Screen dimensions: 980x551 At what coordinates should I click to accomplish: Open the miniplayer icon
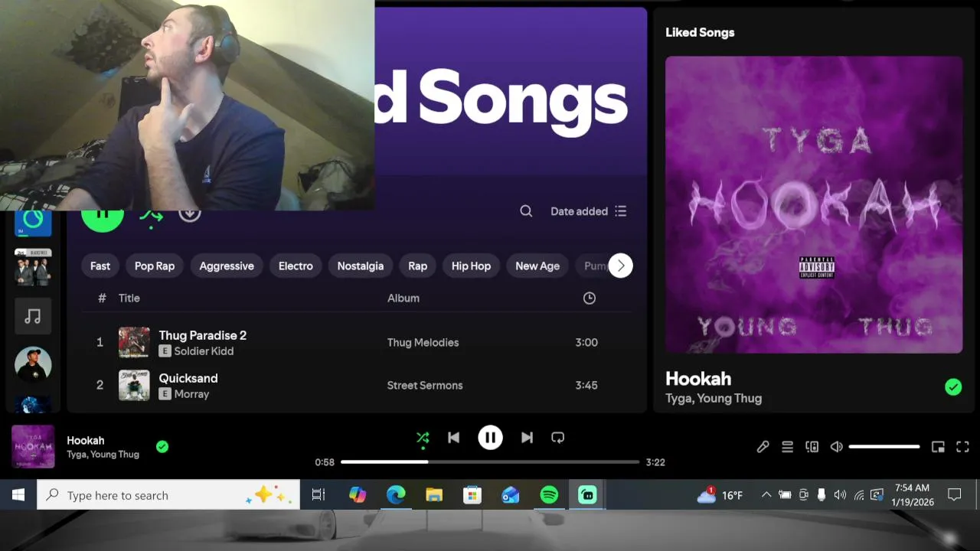[938, 447]
